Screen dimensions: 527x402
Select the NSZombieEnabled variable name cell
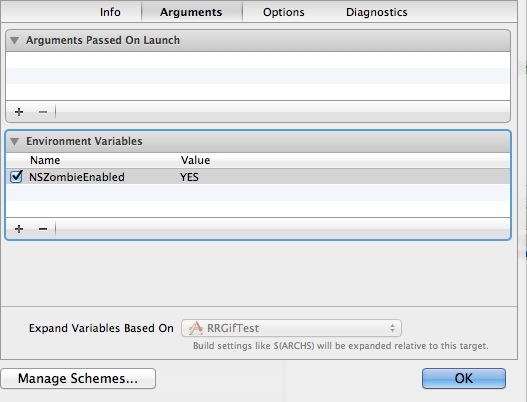coord(77,177)
